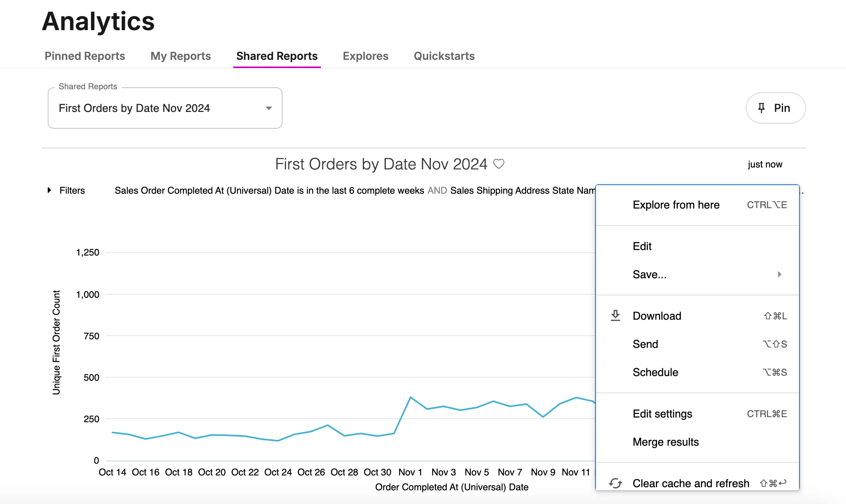Click the Nov 9 x-axis label

tap(543, 472)
